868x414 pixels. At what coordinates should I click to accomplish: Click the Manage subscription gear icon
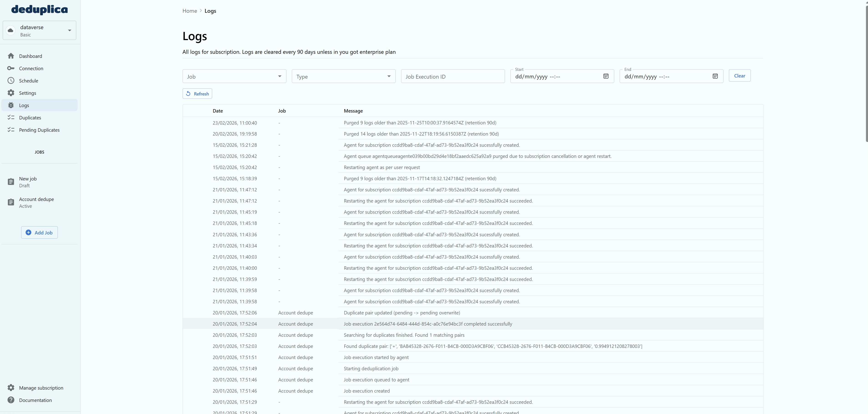11,388
